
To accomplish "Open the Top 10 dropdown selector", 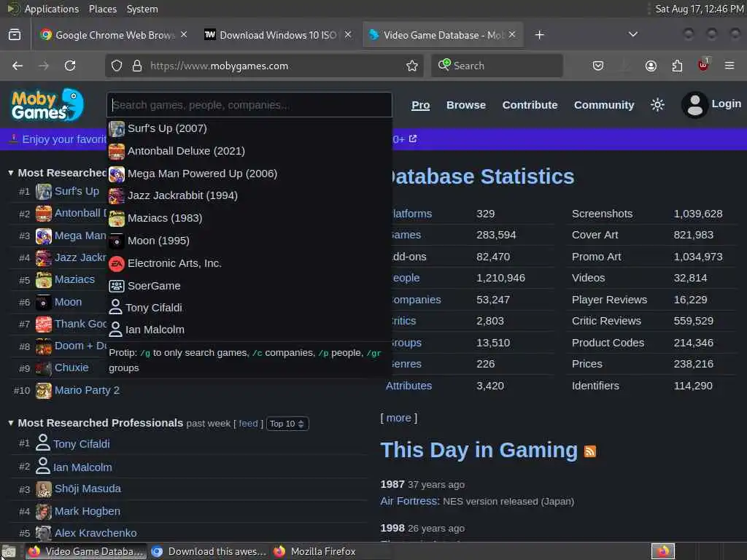I will [287, 424].
